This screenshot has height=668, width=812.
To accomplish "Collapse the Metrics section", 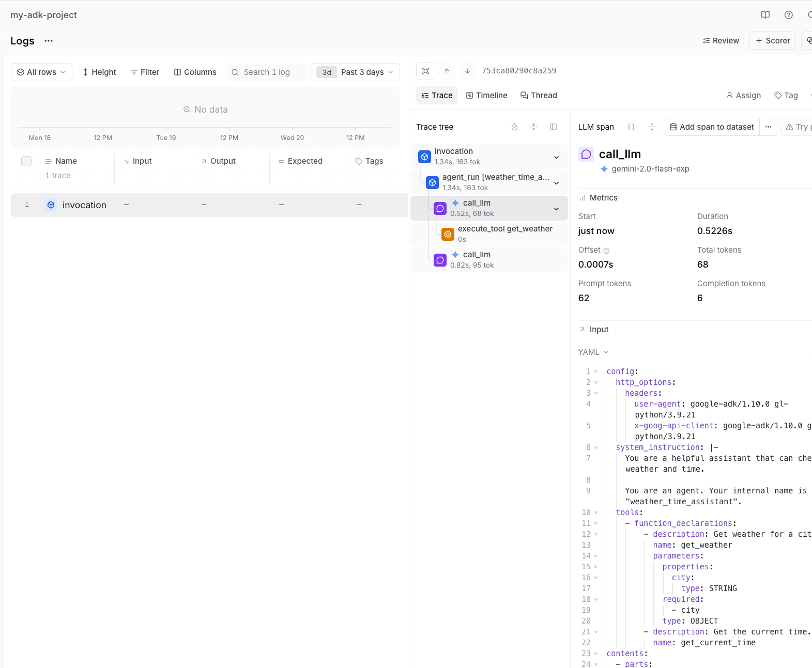I will [598, 198].
